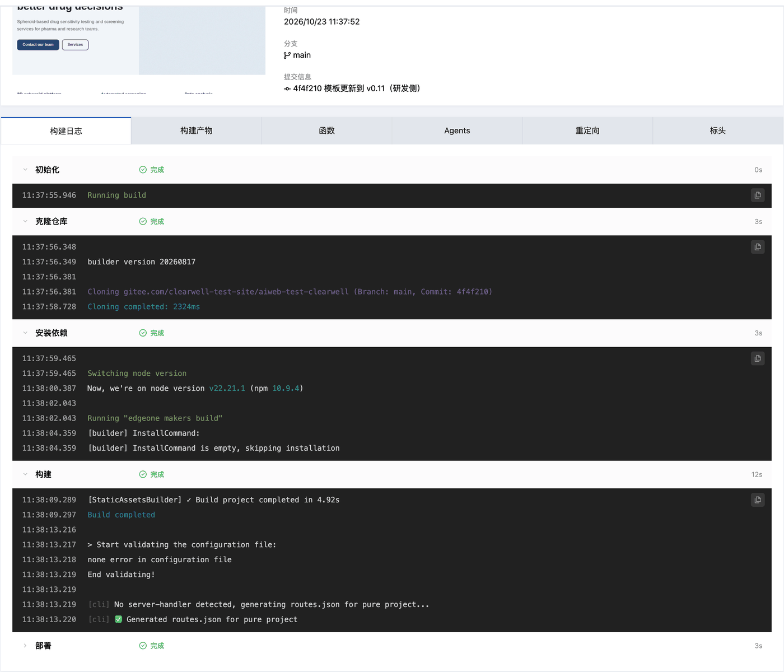The width and height of the screenshot is (784, 672).
Task: Copy the 初始化 log output
Action: pos(758,195)
